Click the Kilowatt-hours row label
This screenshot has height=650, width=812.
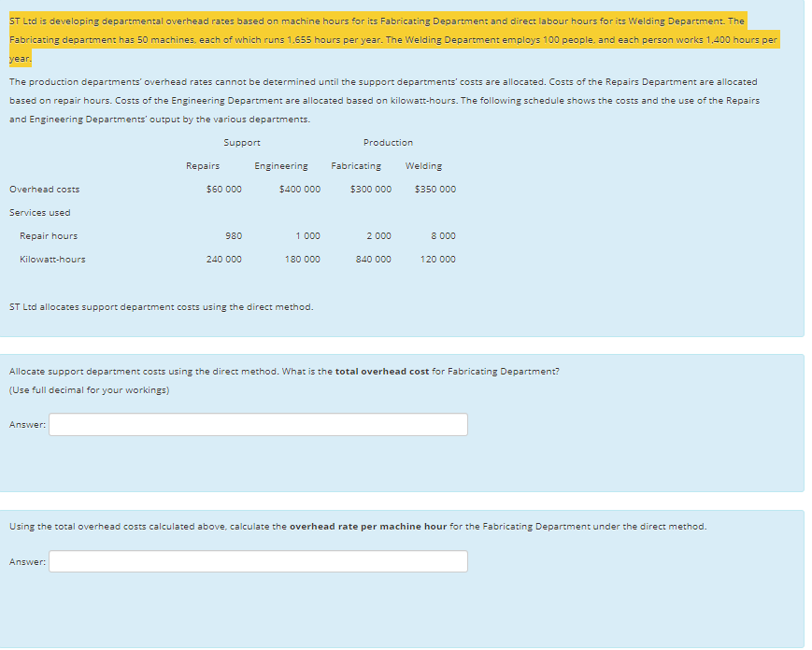pyautogui.click(x=53, y=259)
